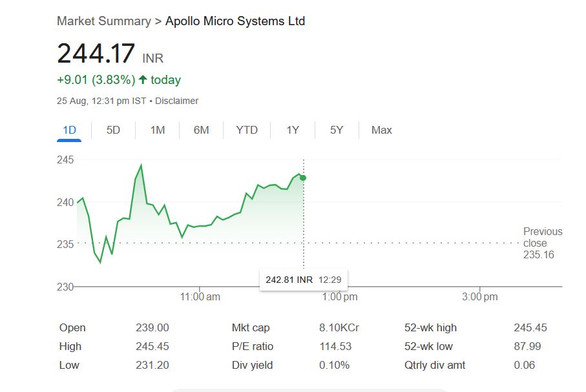The image size is (586, 392).
Task: Click the Mkt cap value 8.10KCr
Action: [339, 327]
